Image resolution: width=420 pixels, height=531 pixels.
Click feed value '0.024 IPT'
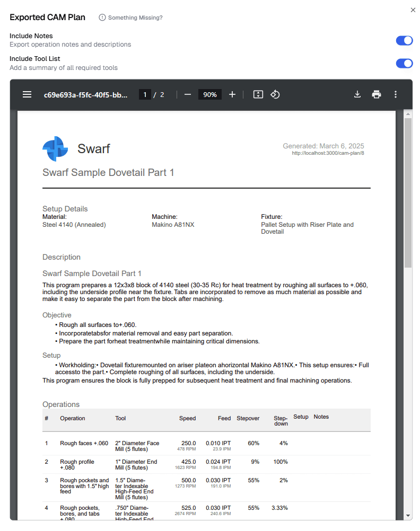pos(218,462)
